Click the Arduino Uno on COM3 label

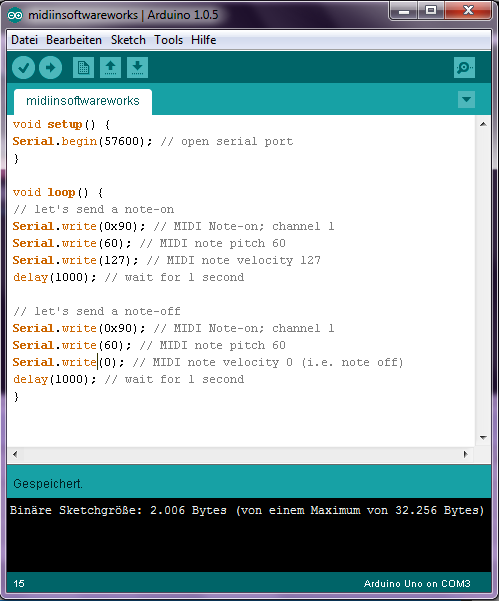(417, 584)
